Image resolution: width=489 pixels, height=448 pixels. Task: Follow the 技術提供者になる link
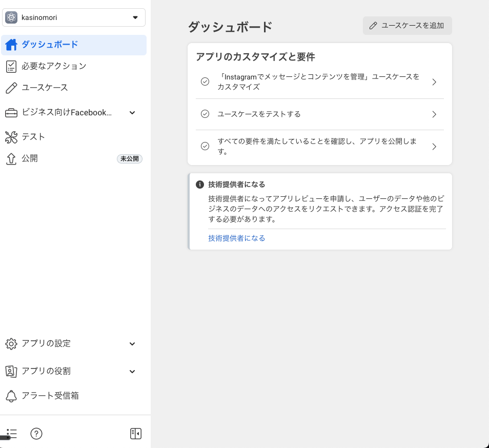[x=236, y=238]
